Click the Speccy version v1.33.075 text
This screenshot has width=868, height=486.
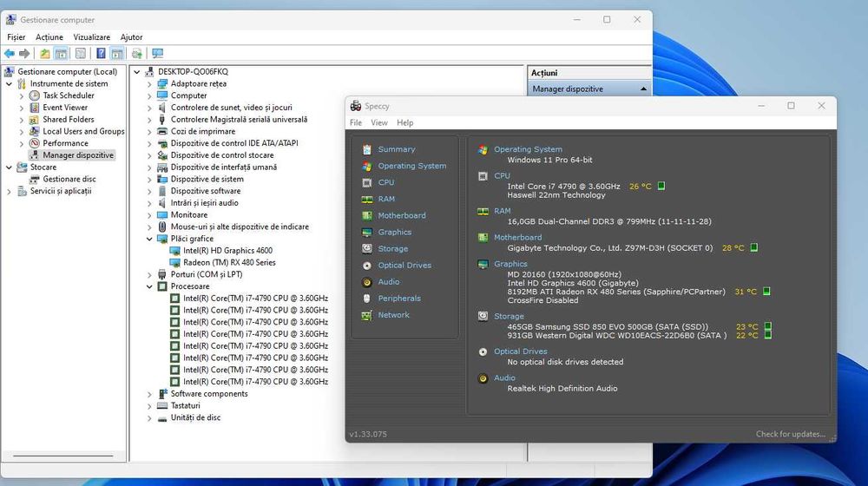[x=368, y=435]
